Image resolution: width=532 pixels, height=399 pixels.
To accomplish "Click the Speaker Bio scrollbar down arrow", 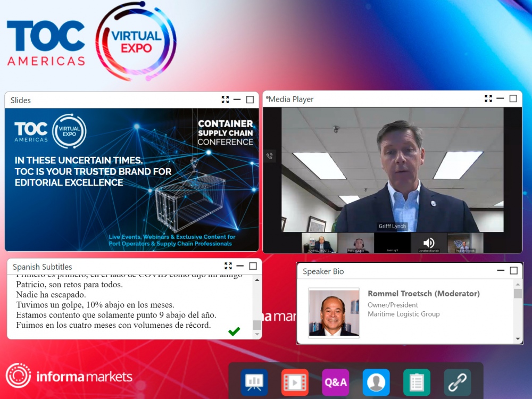I will [518, 338].
